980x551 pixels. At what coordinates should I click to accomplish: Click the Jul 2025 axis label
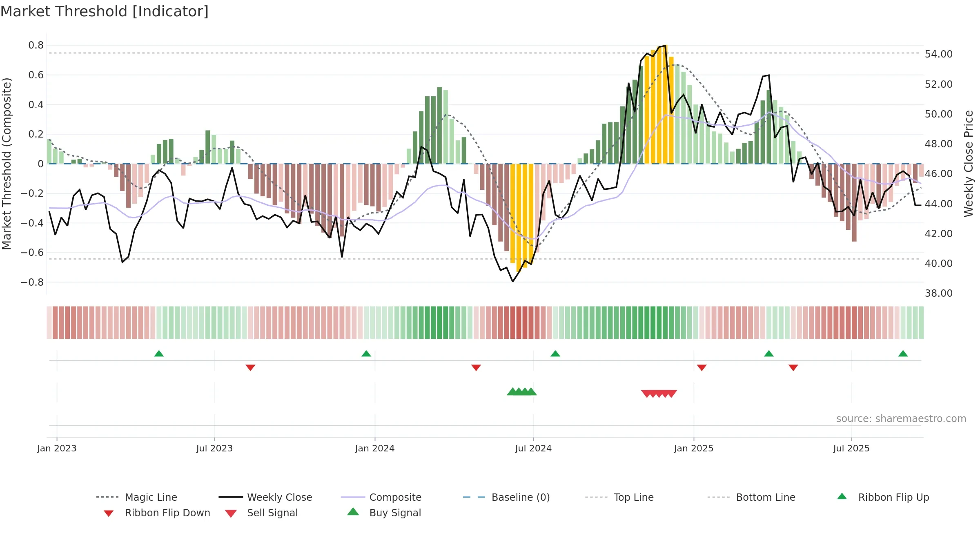(851, 449)
